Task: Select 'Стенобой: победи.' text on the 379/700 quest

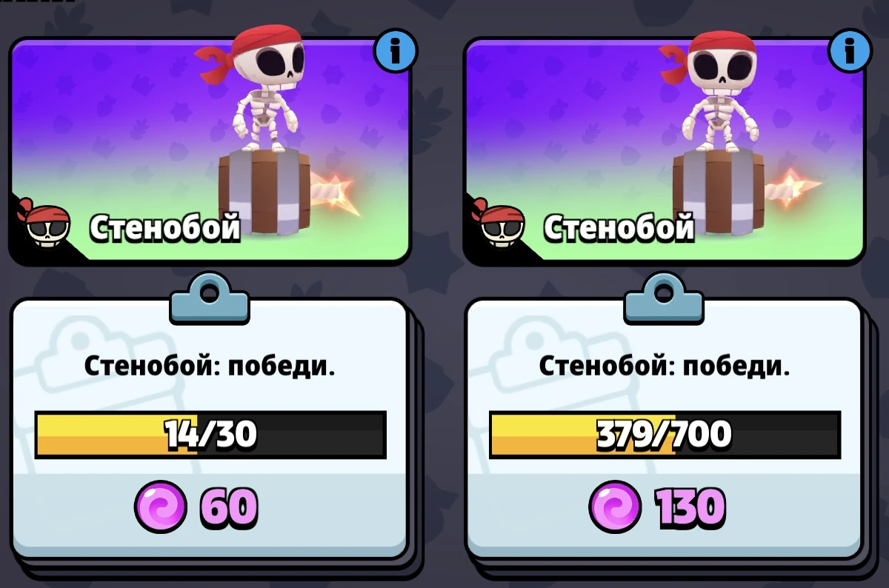Action: (x=664, y=366)
